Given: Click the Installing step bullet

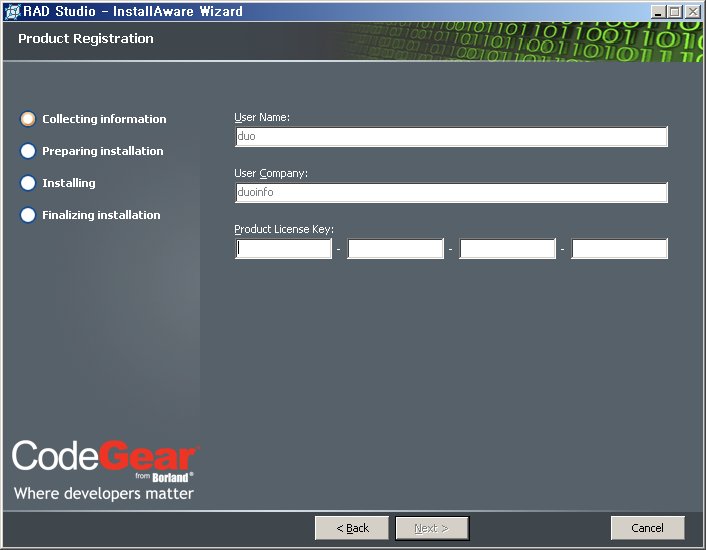Looking at the screenshot, I should (28, 183).
